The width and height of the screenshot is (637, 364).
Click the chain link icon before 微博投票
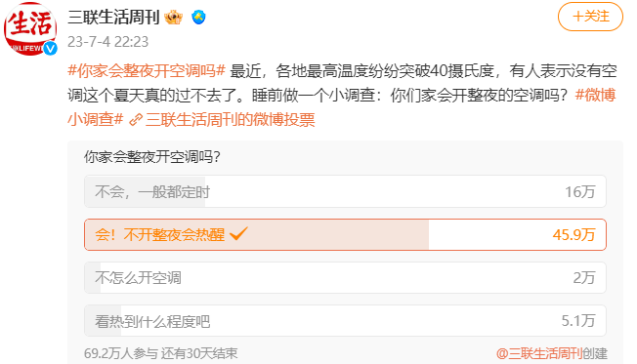coord(136,120)
